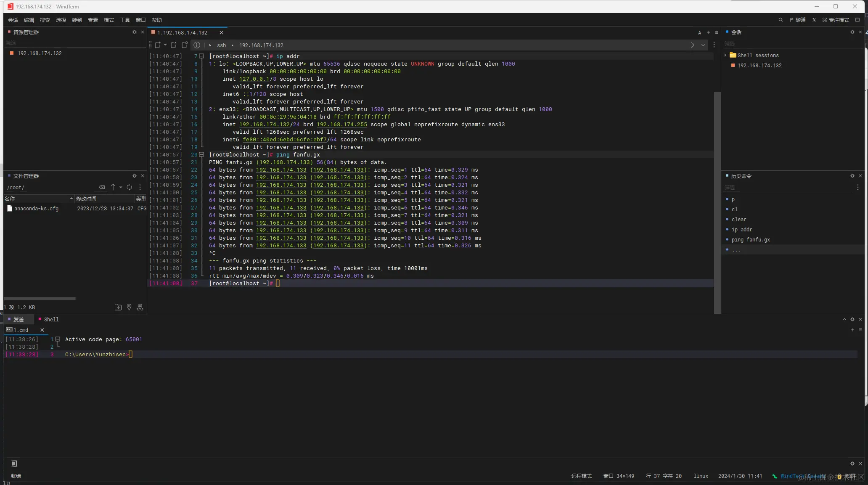Select 192.168.174.132 in resource explorer
Screen dimensions: 868x485
click(40, 53)
